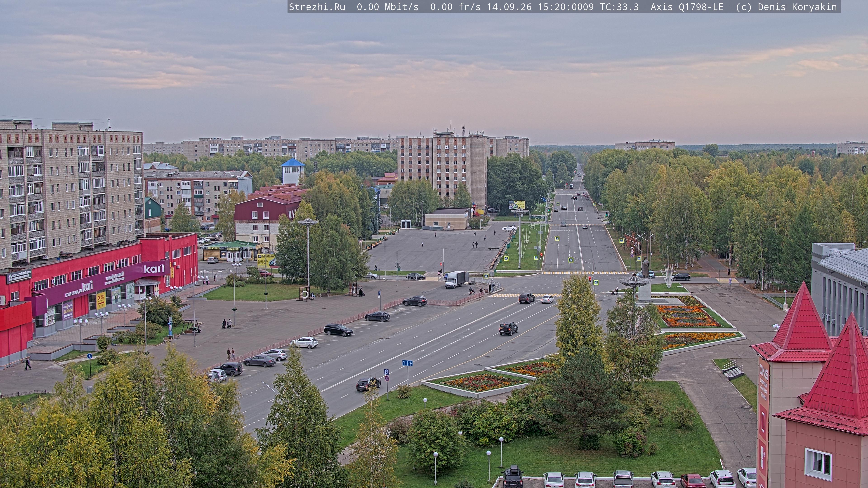The height and width of the screenshot is (488, 868).
Task: Click the black SUV driving on the main road
Action: [508, 328]
